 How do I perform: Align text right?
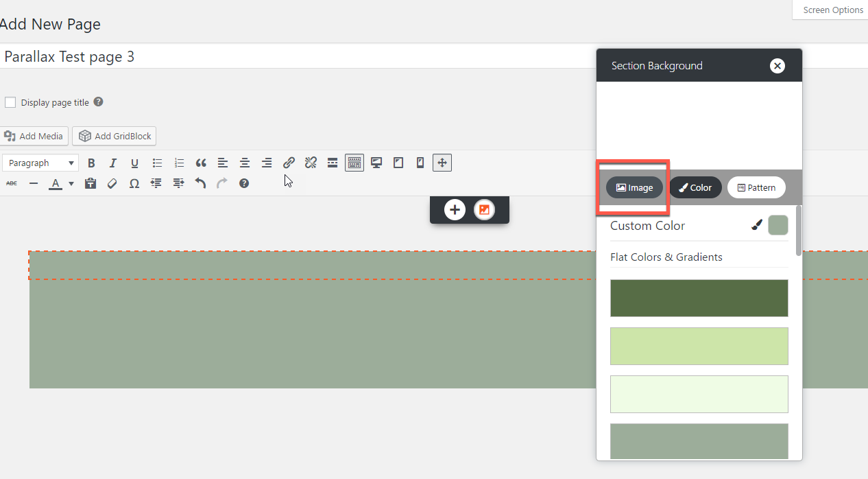pos(267,163)
